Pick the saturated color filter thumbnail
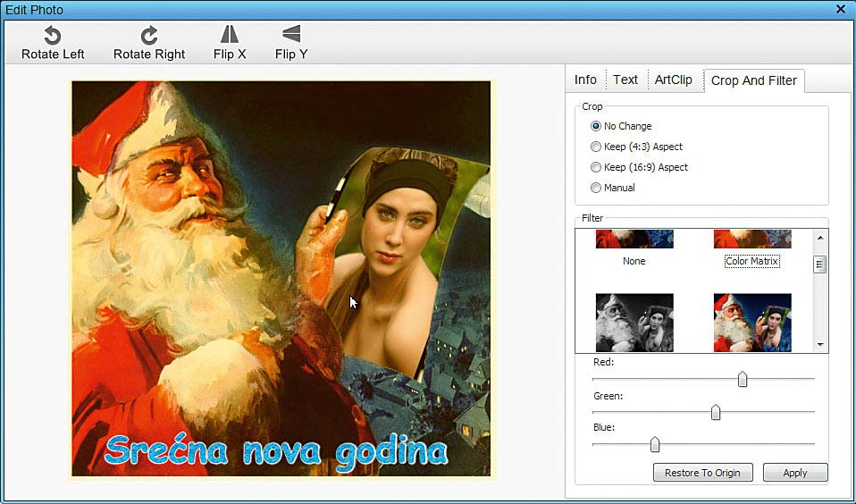Viewport: 856px width, 504px height. pyautogui.click(x=752, y=323)
